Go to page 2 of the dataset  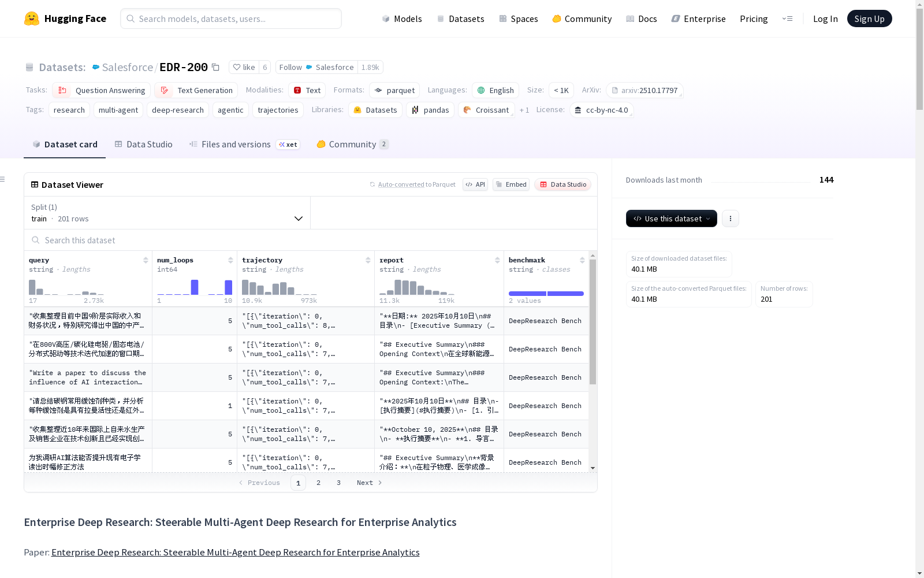point(318,483)
